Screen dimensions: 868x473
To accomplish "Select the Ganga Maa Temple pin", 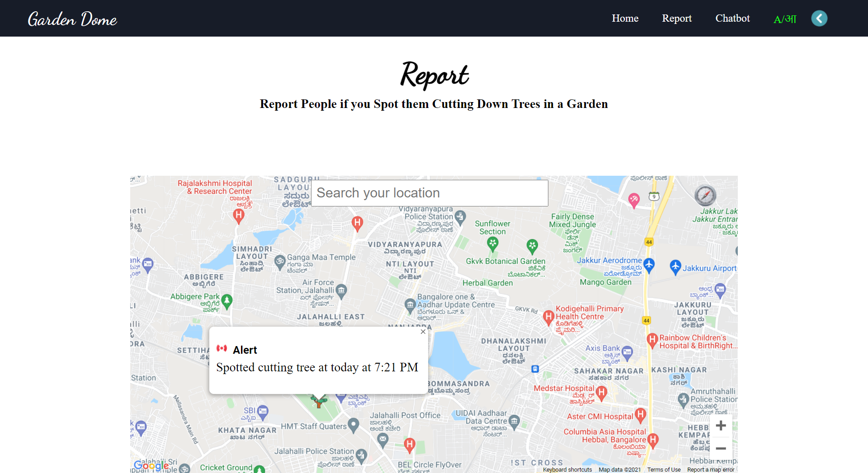I will click(280, 262).
